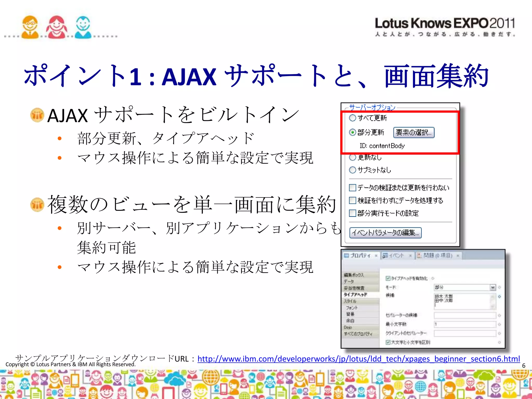Click the blue person avatar icon

coord(83,27)
